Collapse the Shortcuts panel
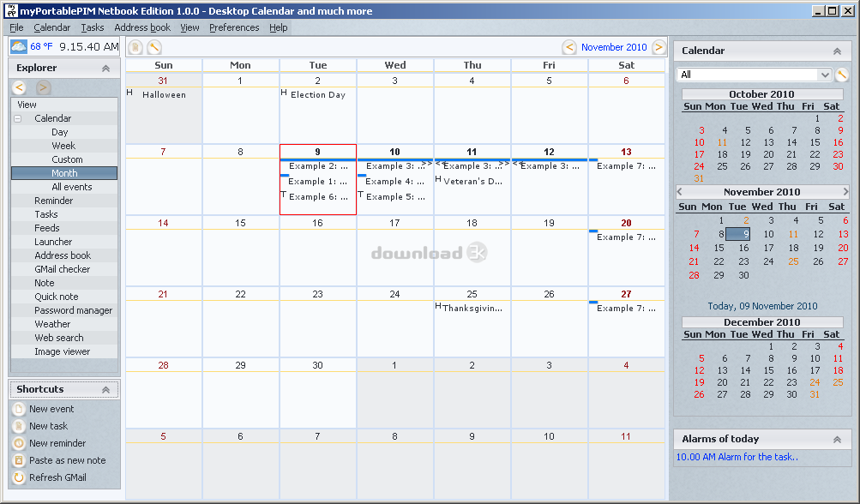 (105, 389)
